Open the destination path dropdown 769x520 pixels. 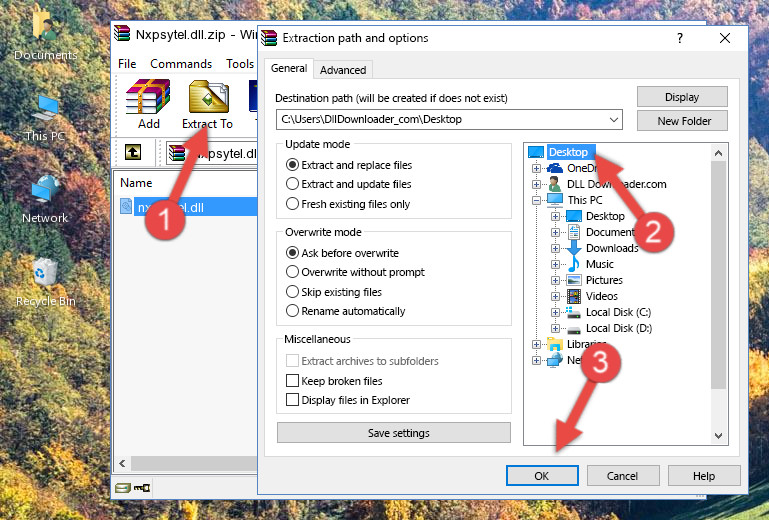coord(614,119)
